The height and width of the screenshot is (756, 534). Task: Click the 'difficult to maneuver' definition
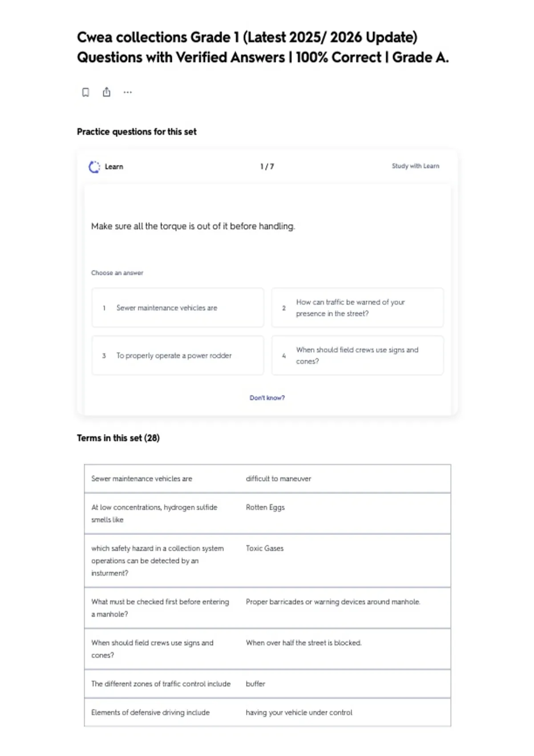[279, 479]
